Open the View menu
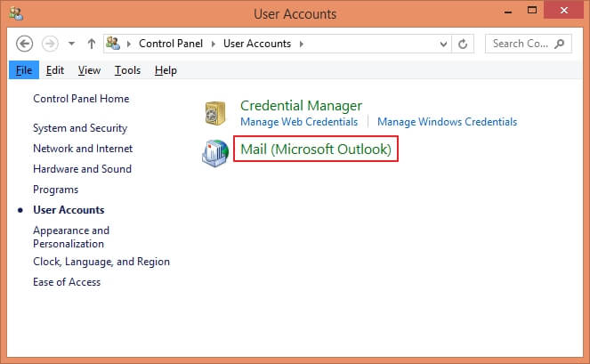Viewport: 590px width, 364px height. pos(89,70)
